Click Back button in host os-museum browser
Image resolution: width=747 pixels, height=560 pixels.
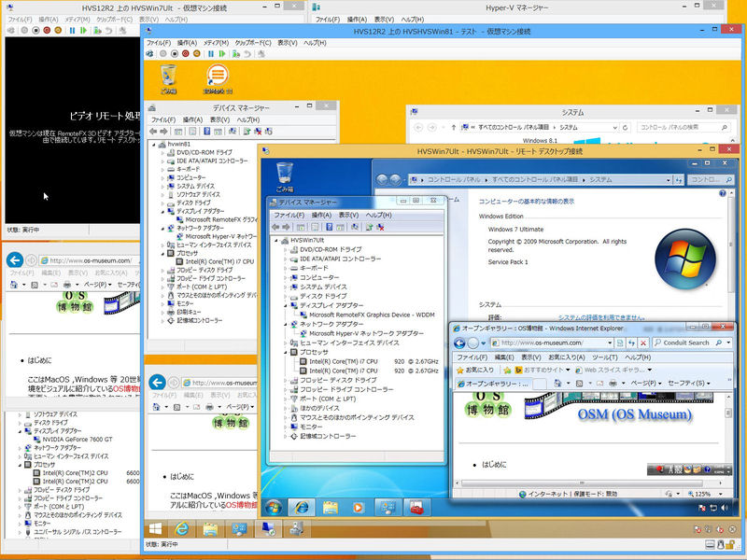15,260
